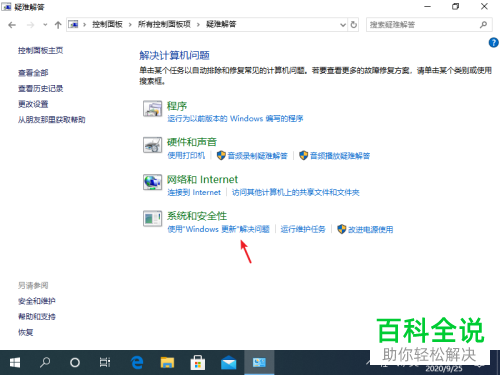Open 查看历史记录 in sidebar
The image size is (500, 375).
tap(40, 89)
